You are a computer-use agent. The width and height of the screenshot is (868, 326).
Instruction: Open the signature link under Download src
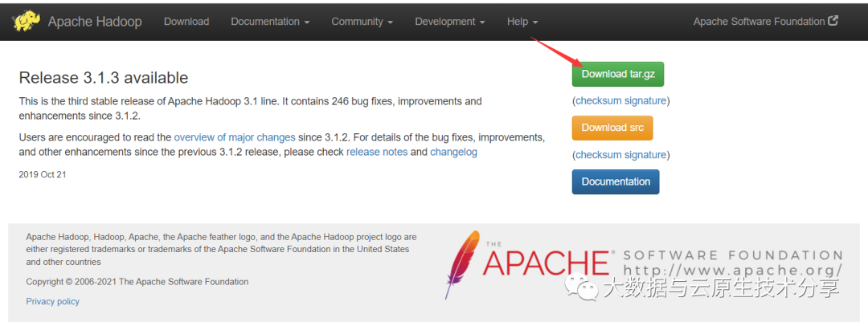coord(645,154)
